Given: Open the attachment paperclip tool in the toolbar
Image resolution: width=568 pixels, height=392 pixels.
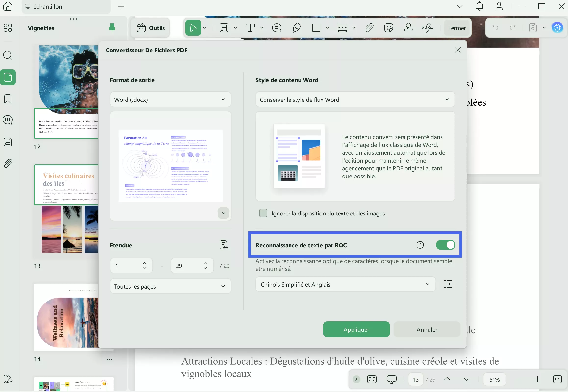Looking at the screenshot, I should click(369, 28).
